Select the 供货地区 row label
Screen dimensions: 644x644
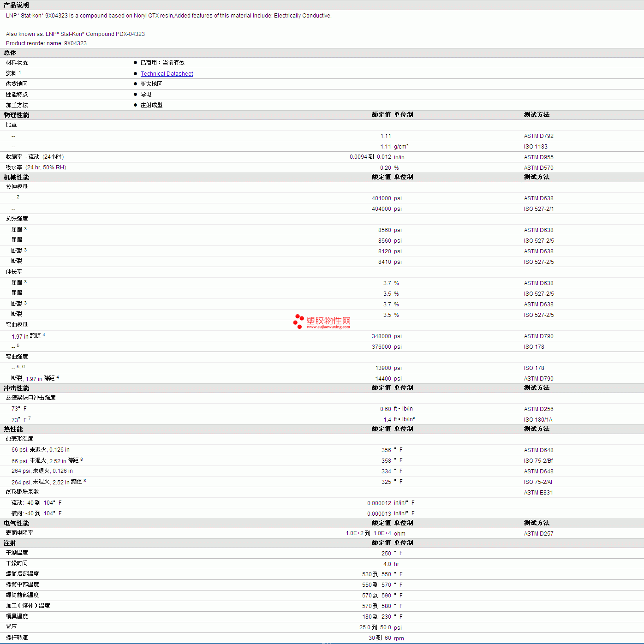17,84
